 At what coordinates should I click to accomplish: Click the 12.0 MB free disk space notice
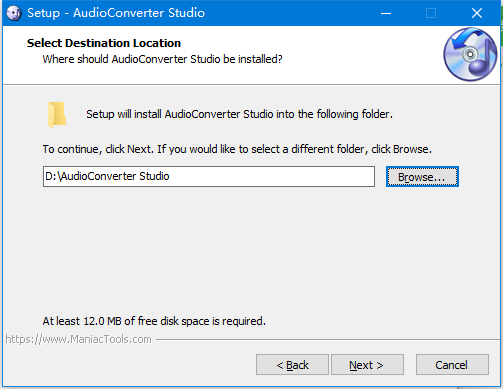coord(154,321)
